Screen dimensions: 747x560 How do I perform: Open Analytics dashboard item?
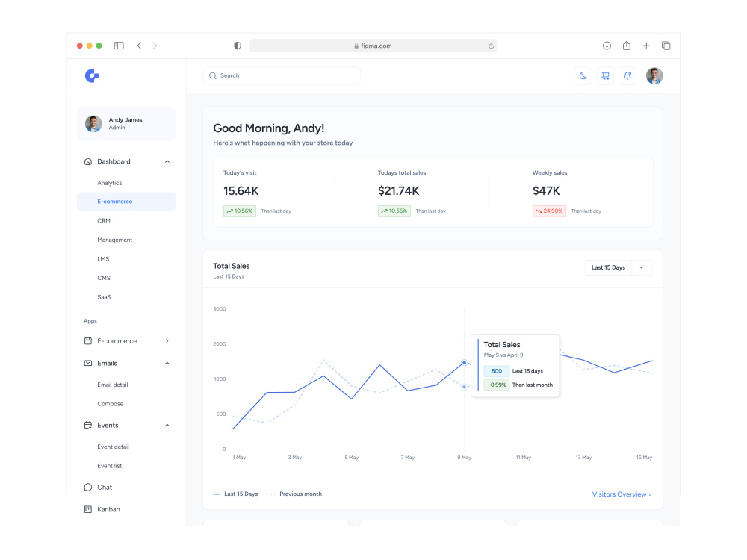[x=110, y=183]
